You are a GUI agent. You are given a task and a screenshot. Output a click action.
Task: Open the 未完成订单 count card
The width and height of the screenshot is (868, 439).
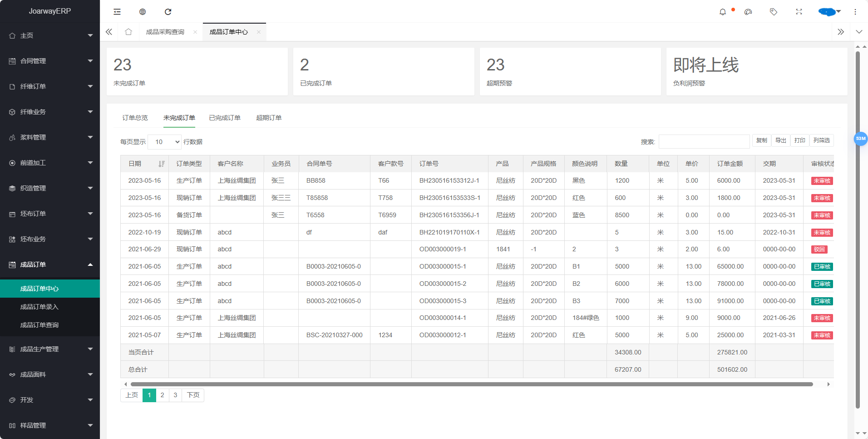point(197,72)
